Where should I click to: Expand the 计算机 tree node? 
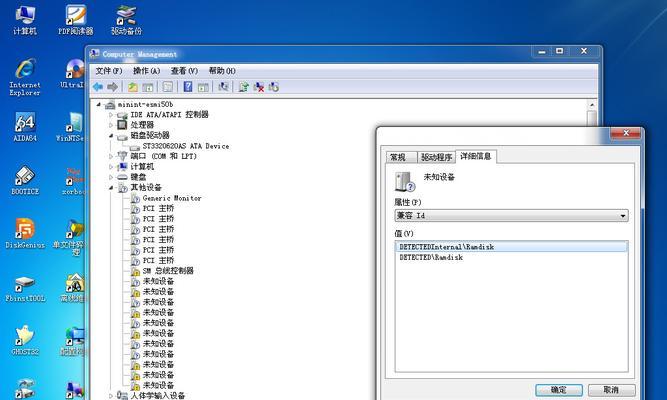(x=111, y=167)
